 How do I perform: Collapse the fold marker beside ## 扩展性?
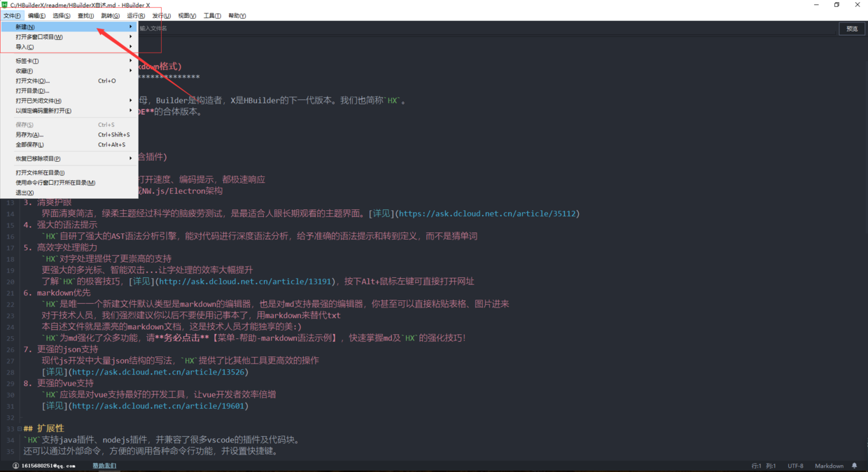(18, 429)
